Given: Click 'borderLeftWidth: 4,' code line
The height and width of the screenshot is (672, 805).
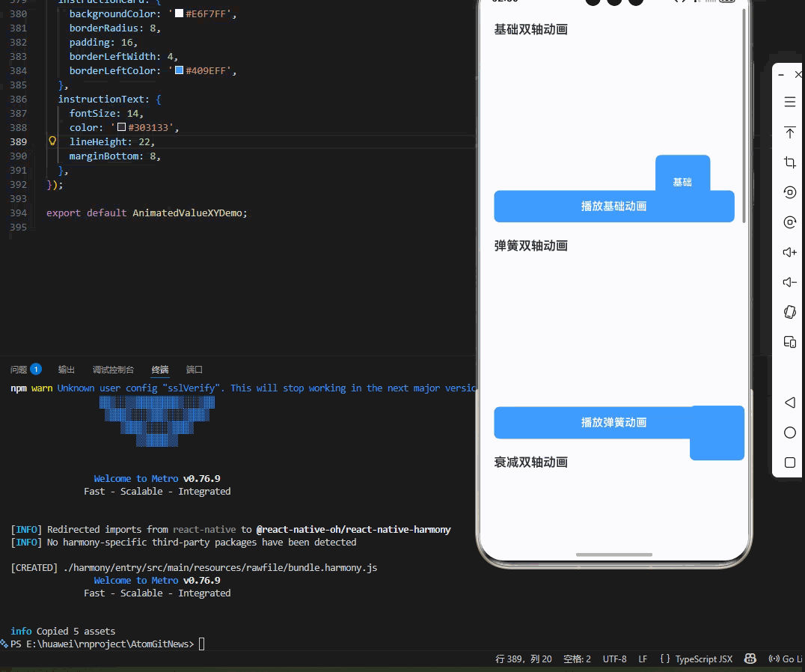Looking at the screenshot, I should point(123,56).
